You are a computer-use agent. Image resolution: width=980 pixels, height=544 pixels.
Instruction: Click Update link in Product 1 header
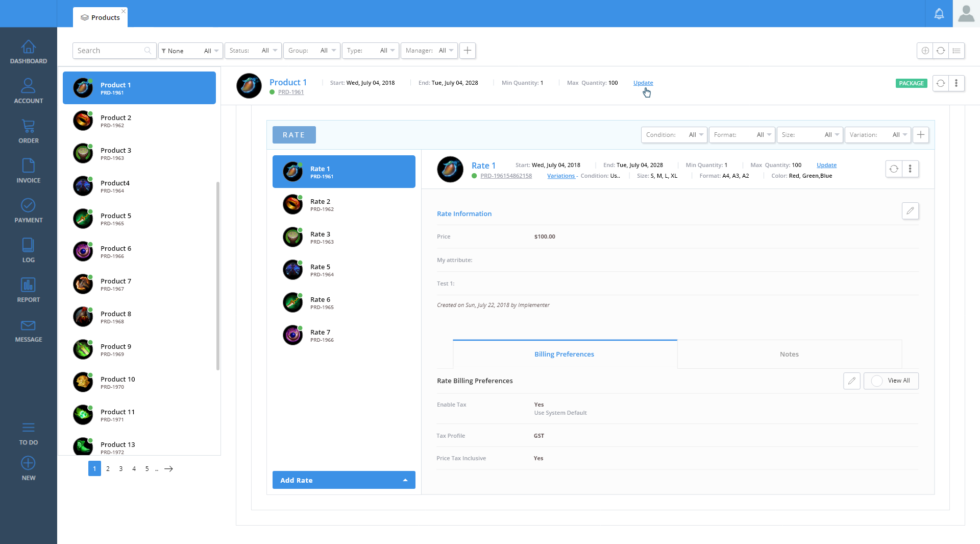[x=643, y=83]
